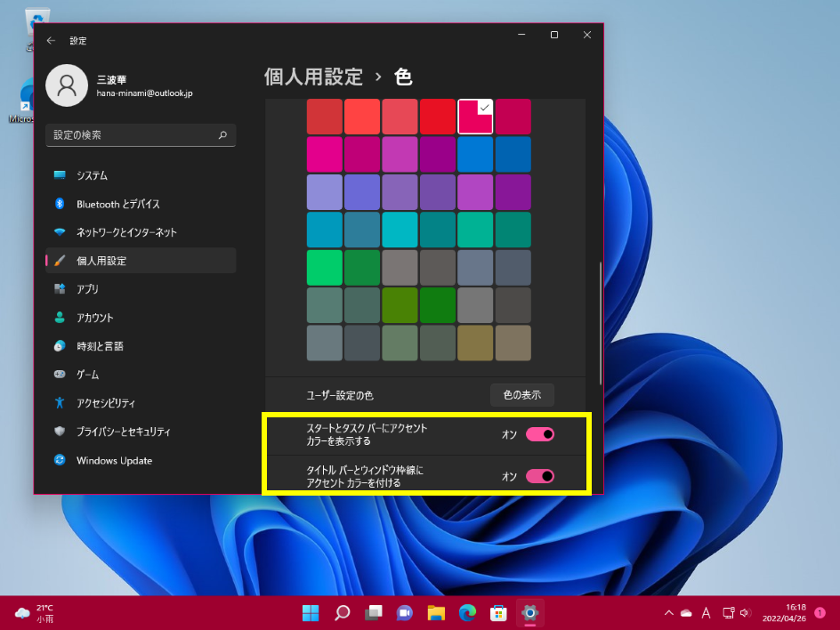840x630 pixels.
Task: Pick the periwinkle lavender swatch in third row
Action: [325, 192]
